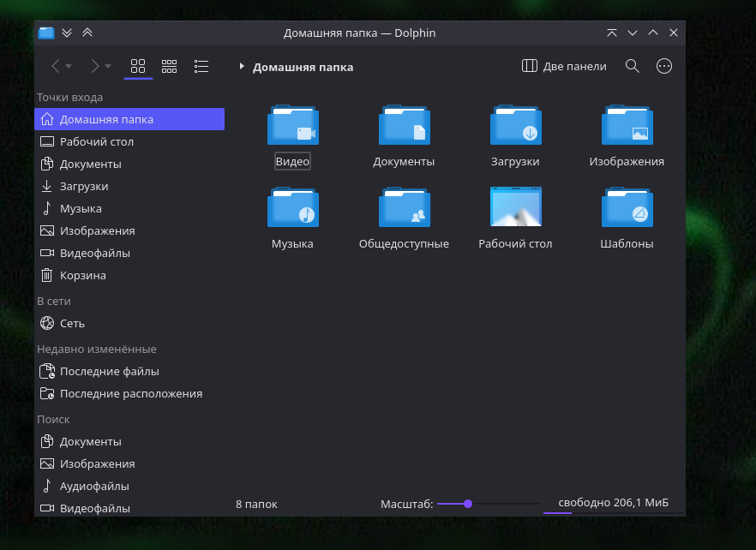756x550 pixels.
Task: Click keep-above icon in title bar
Action: point(612,33)
